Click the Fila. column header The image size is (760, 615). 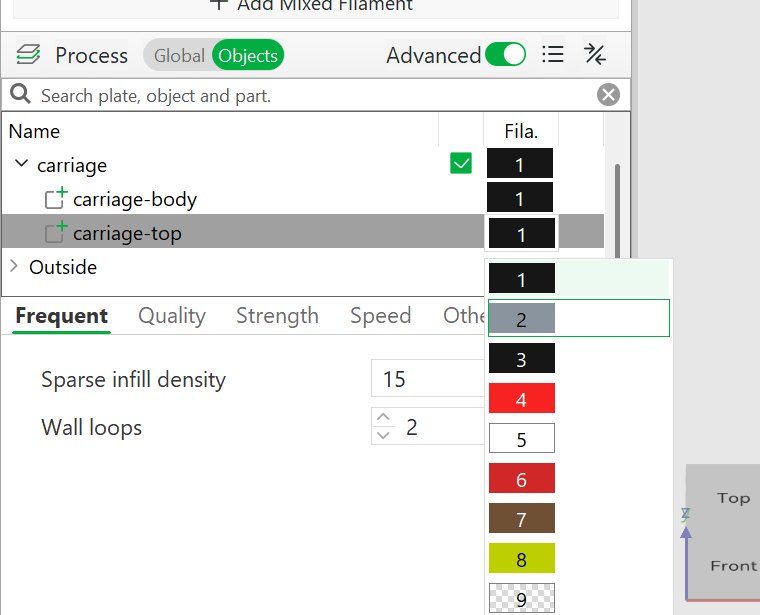coord(521,131)
